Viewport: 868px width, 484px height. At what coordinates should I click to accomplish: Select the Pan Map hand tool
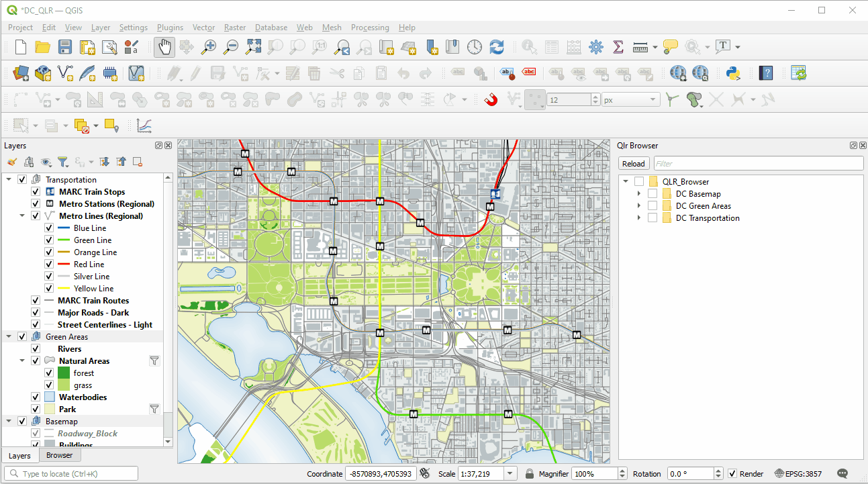tap(164, 47)
